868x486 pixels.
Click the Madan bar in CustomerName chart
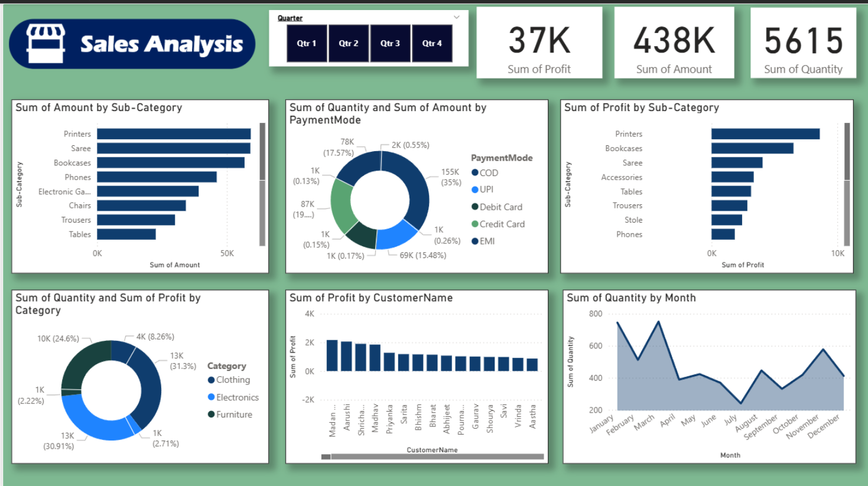(333, 354)
